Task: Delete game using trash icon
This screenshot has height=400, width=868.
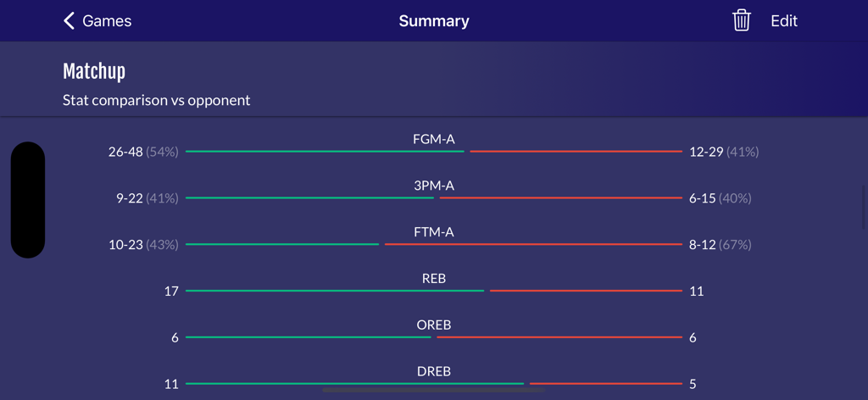Action: 742,21
